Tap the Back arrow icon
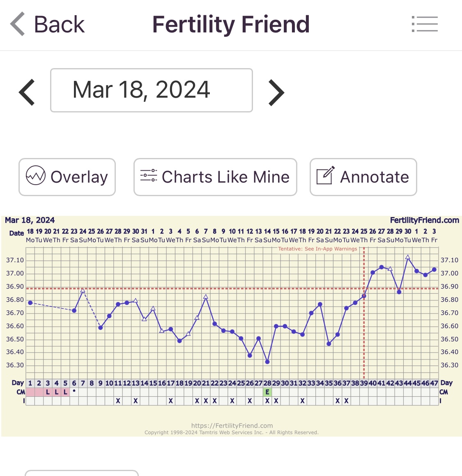Viewport: 462px width, 476px height. (18, 24)
